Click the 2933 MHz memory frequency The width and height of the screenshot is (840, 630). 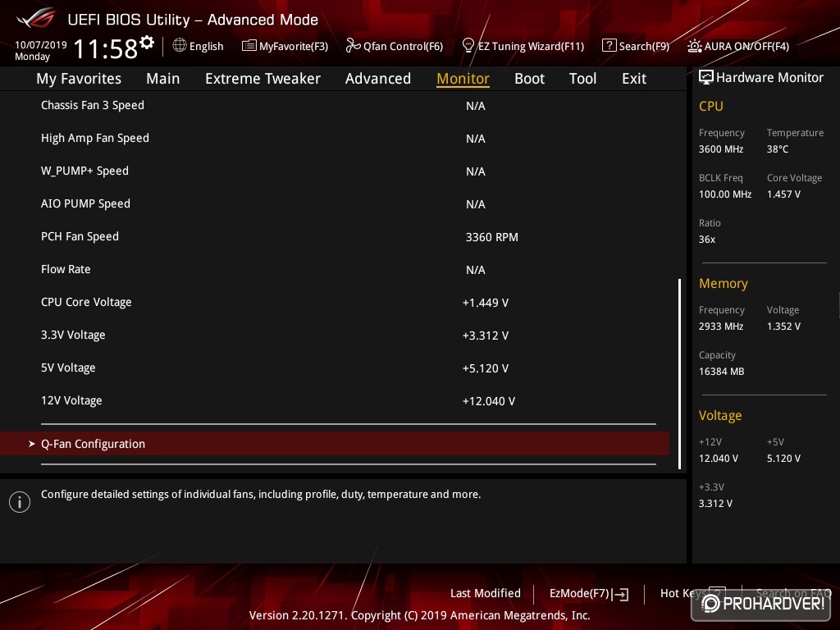(720, 326)
